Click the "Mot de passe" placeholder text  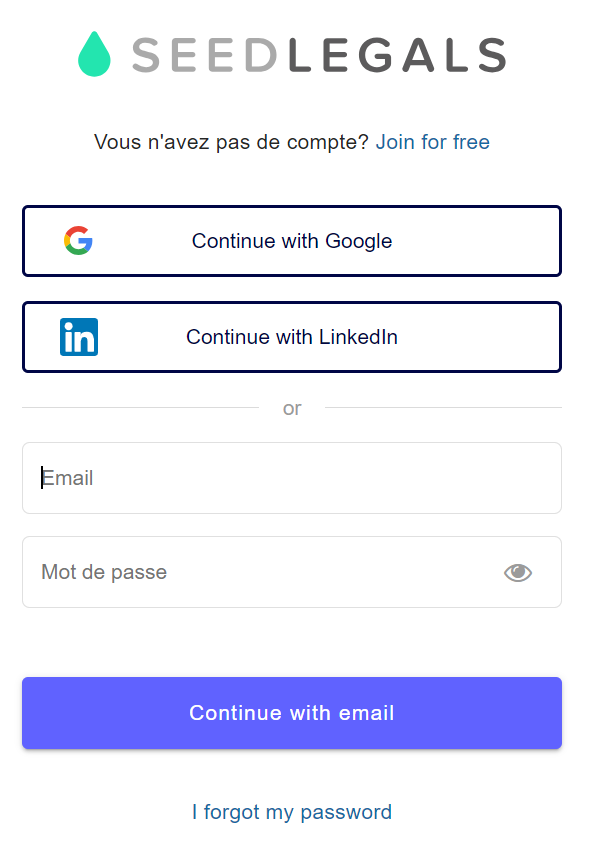[104, 572]
